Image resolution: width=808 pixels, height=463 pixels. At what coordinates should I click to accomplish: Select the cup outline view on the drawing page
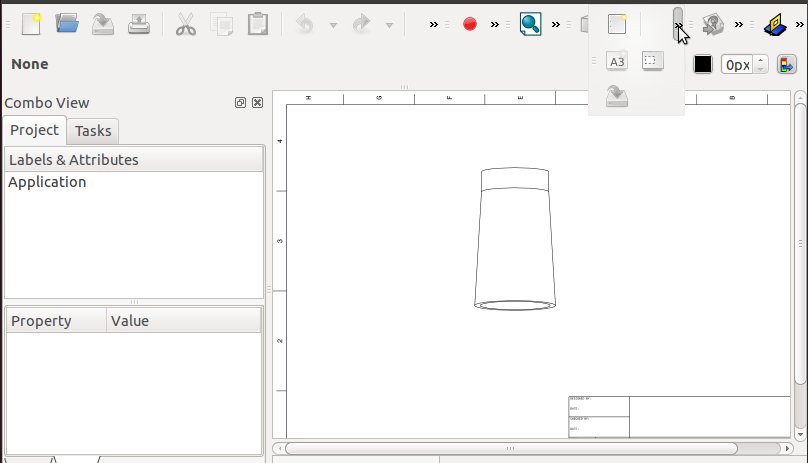click(x=515, y=238)
